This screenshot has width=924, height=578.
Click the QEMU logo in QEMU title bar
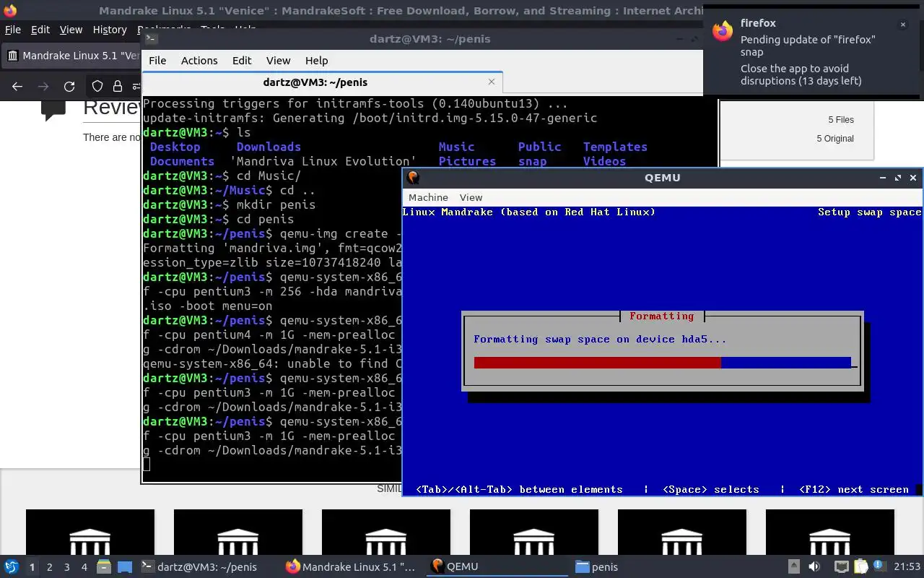point(413,177)
